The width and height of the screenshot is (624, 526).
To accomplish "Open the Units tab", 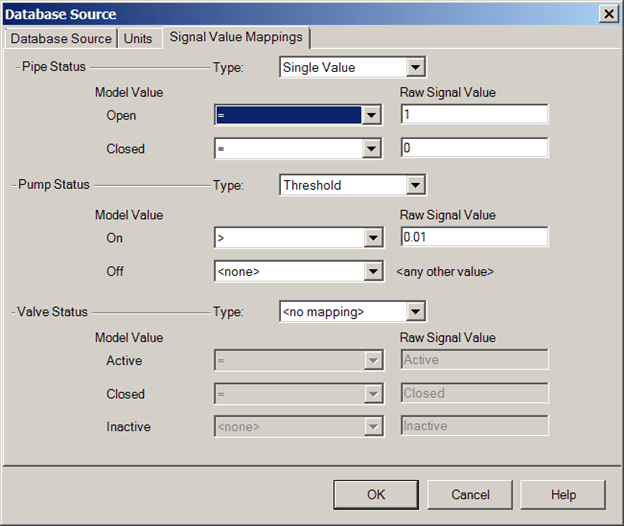I will point(138,39).
